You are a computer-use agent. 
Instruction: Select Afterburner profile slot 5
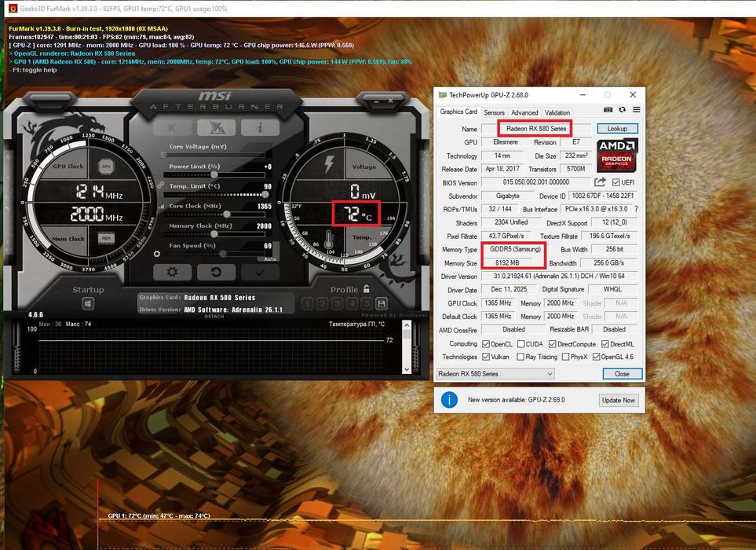(367, 303)
